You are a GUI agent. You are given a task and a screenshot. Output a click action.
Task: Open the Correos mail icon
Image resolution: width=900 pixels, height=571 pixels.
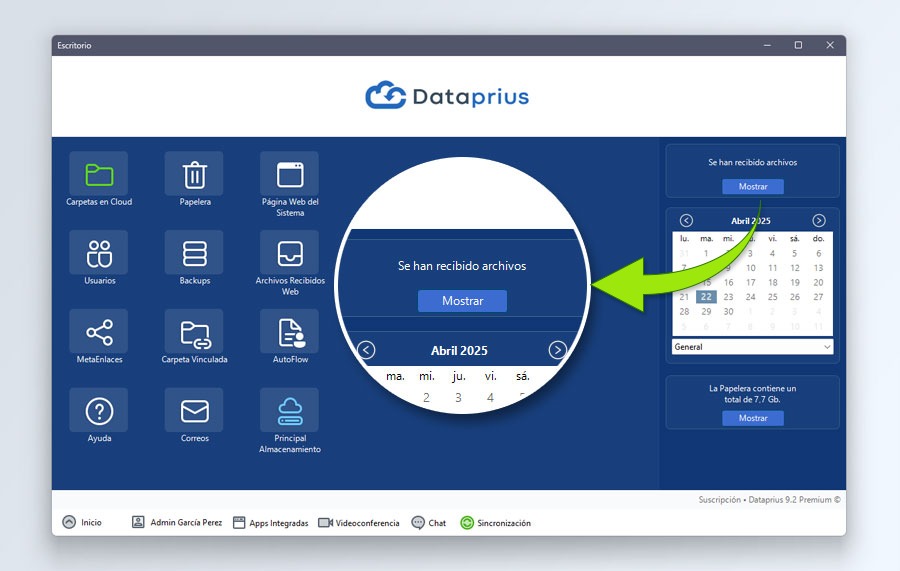coord(194,410)
